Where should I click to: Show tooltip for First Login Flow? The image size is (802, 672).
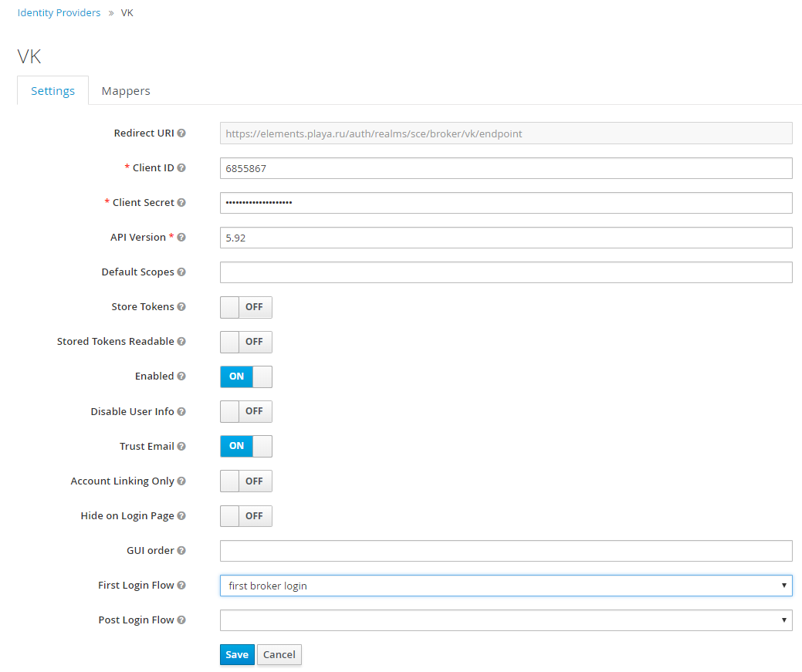pyautogui.click(x=181, y=586)
